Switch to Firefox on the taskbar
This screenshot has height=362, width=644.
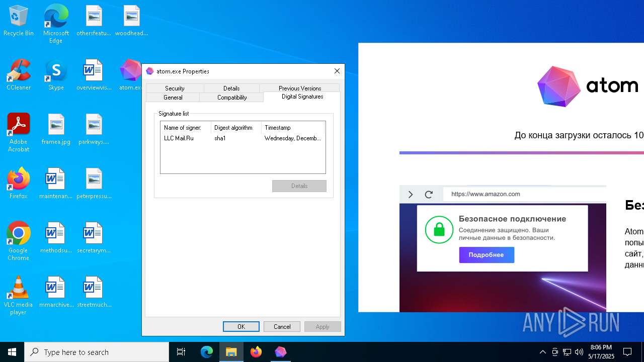click(256, 352)
